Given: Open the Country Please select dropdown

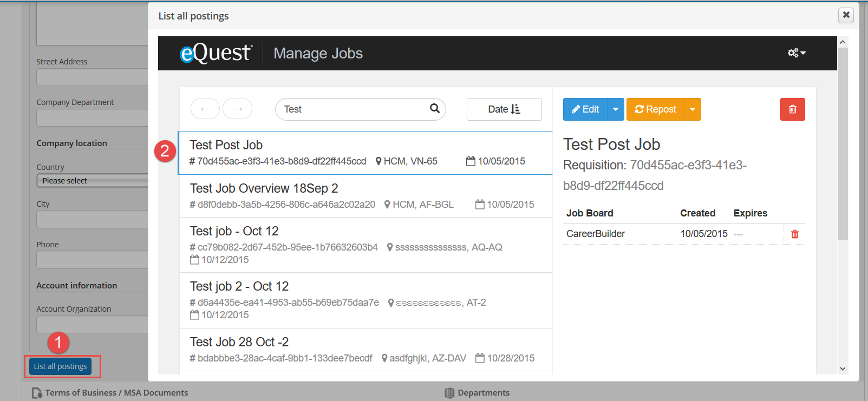Looking at the screenshot, I should coord(92,181).
